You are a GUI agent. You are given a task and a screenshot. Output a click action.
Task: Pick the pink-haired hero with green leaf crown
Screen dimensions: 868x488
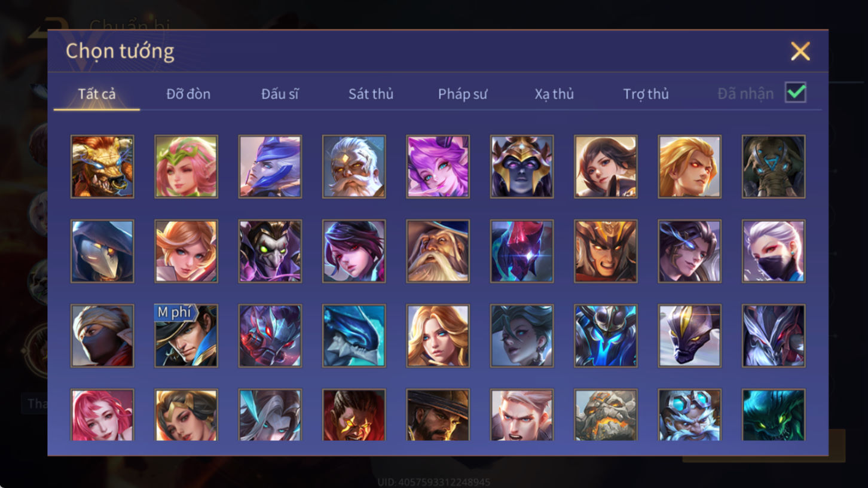pyautogui.click(x=186, y=166)
